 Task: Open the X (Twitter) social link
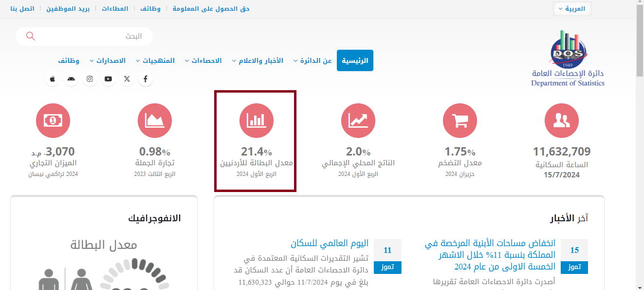(x=127, y=79)
